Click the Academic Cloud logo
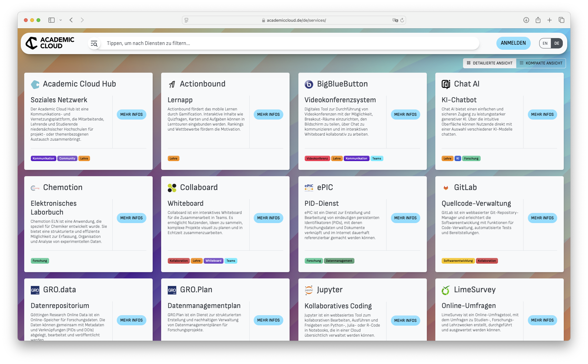This screenshot has width=588, height=364. click(50, 43)
